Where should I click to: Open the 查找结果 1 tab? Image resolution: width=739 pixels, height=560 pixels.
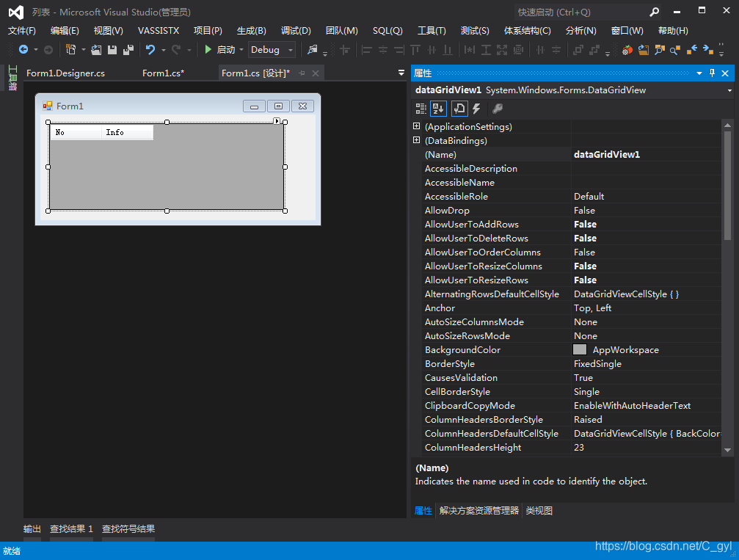71,529
